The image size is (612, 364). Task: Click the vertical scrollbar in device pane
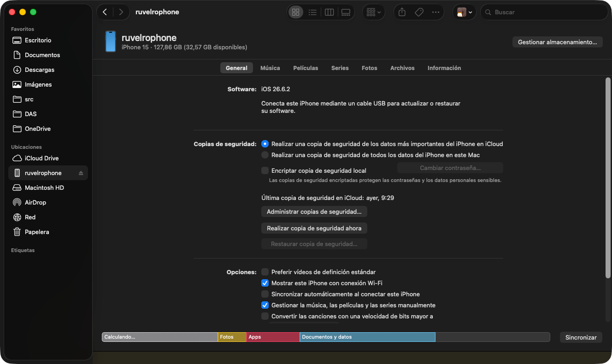(x=608, y=178)
